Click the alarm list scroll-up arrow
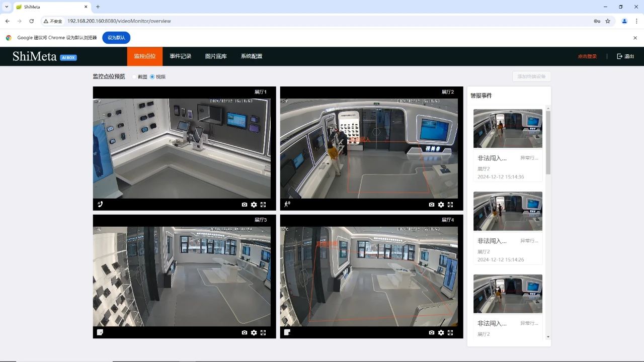 click(548, 108)
